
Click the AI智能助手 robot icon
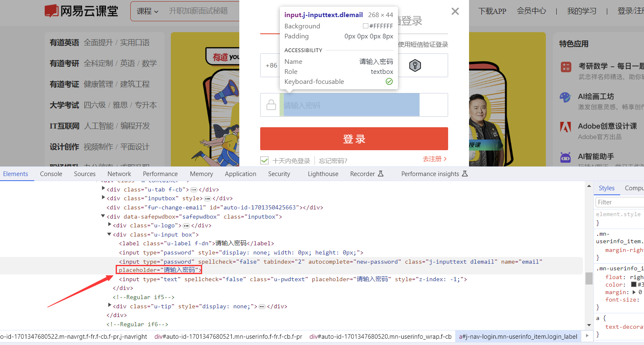coord(565,157)
